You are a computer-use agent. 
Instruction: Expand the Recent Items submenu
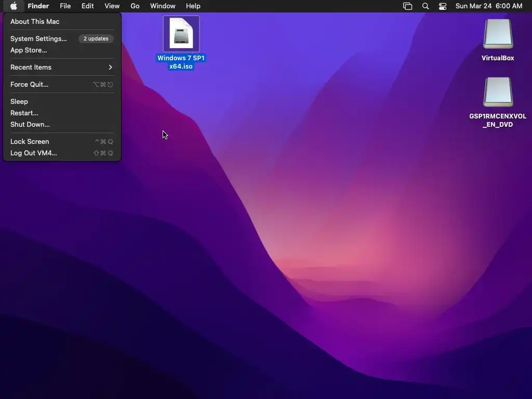pyautogui.click(x=62, y=67)
